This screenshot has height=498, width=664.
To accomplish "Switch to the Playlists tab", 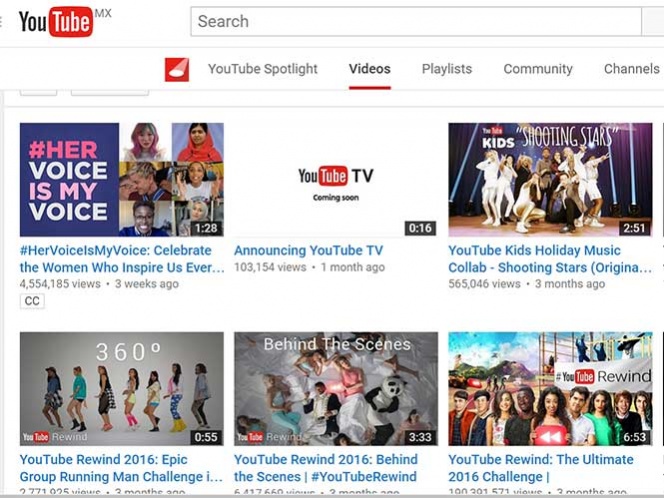I will (447, 69).
